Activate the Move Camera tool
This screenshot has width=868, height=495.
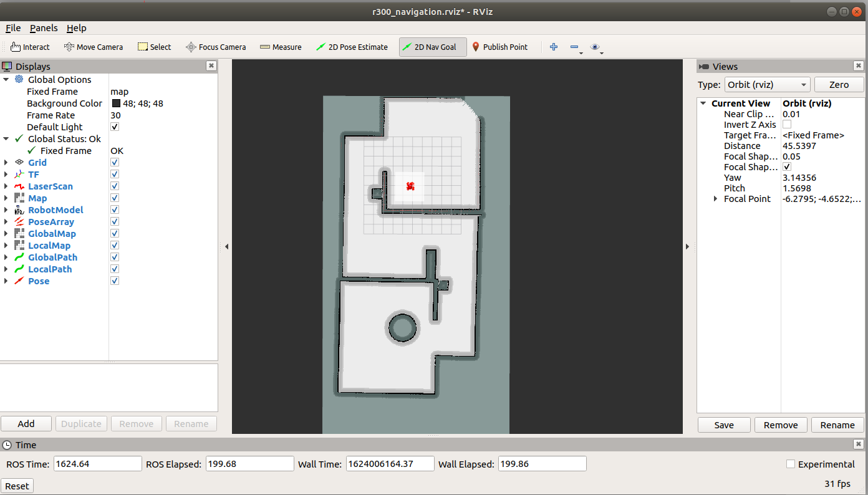tap(94, 47)
